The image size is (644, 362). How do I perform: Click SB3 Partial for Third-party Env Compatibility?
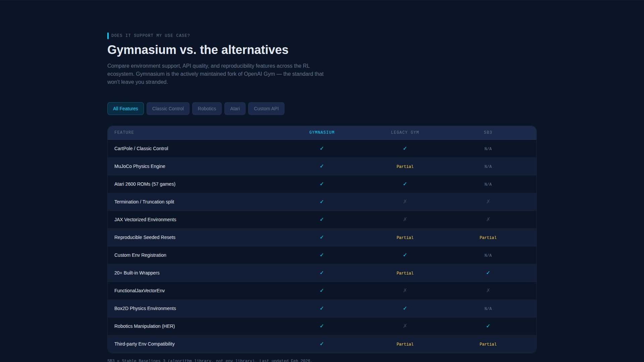(488, 344)
